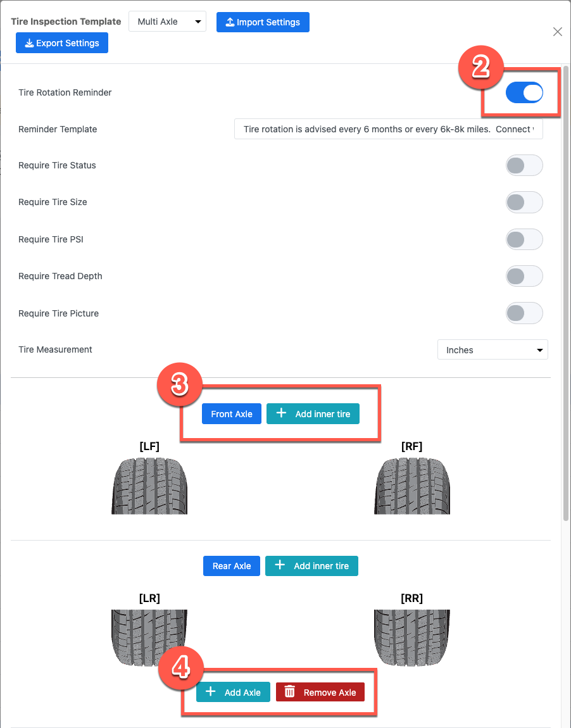The width and height of the screenshot is (571, 728).
Task: Click Remove Axle trash button
Action: [320, 693]
